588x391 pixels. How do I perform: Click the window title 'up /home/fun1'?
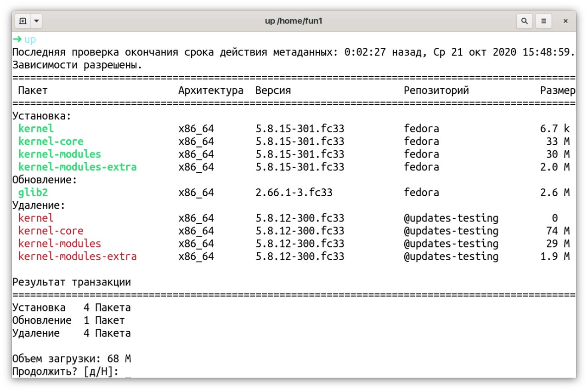pos(294,21)
